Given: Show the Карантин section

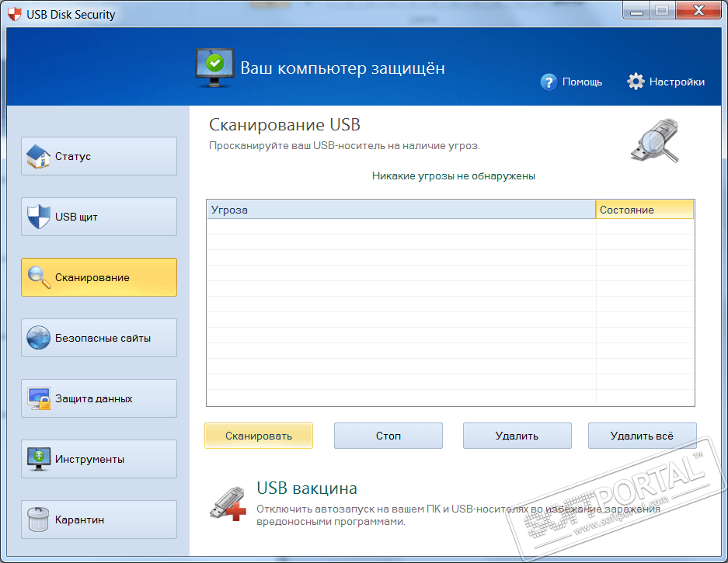Looking at the screenshot, I should 99,520.
